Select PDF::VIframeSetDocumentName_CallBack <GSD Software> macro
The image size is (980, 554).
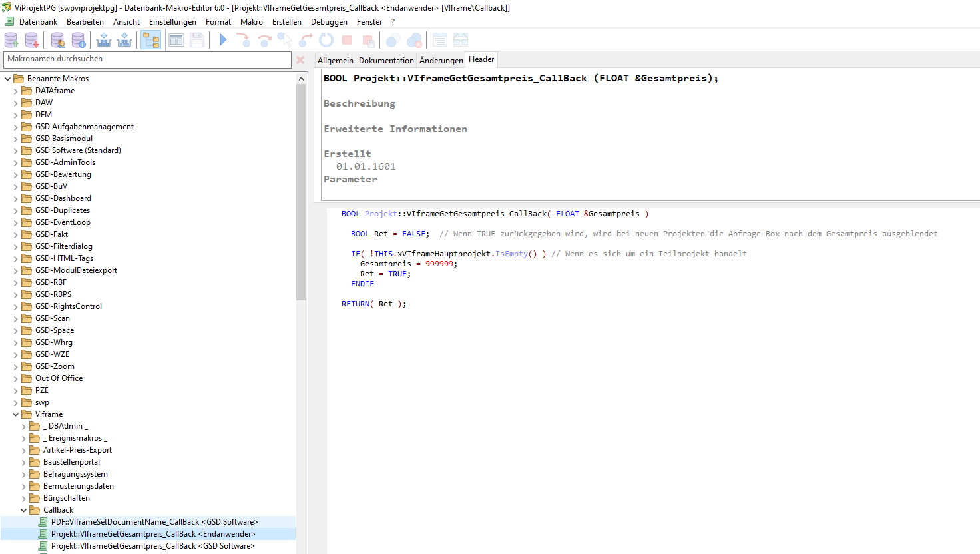click(x=154, y=522)
